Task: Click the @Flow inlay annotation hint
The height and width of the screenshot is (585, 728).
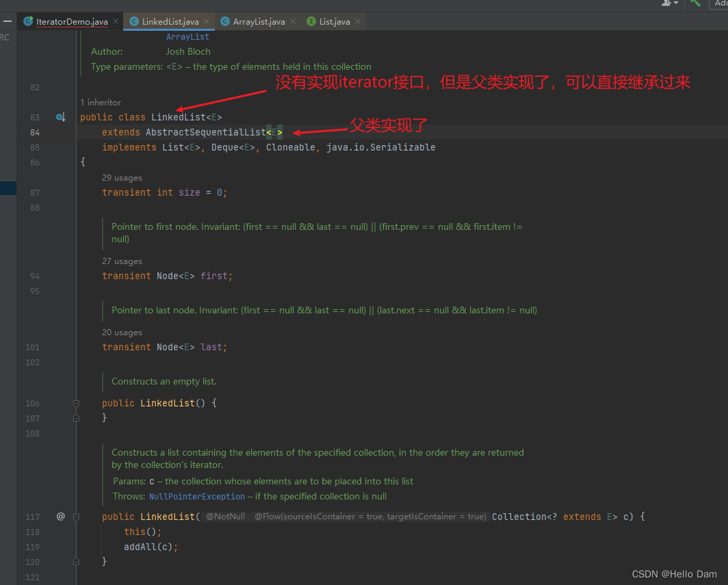Action: 370,517
